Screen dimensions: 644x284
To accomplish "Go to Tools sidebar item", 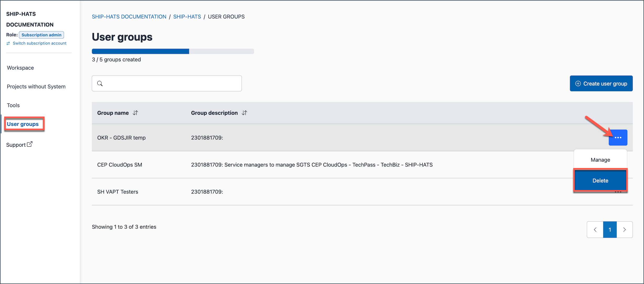I will click(x=13, y=105).
